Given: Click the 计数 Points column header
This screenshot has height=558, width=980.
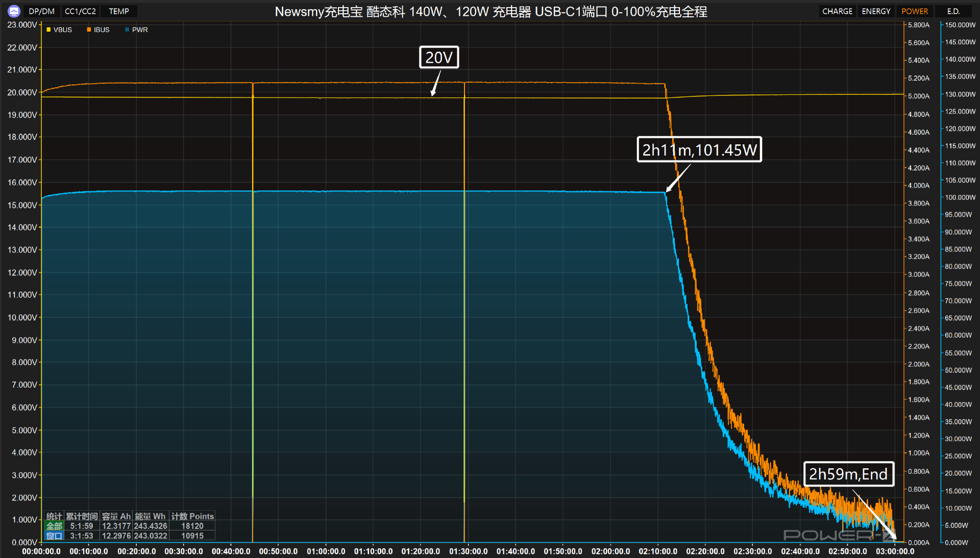Looking at the screenshot, I should [x=192, y=516].
